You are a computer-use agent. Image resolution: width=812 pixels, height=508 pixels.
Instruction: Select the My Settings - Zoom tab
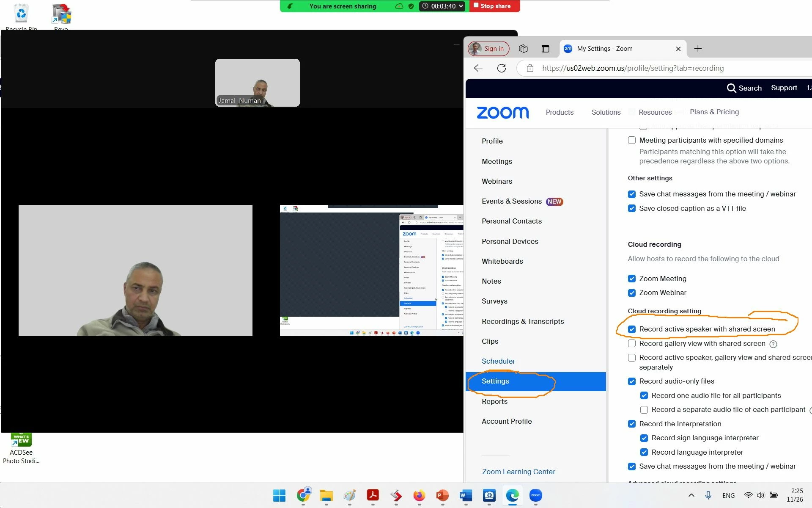(605, 49)
